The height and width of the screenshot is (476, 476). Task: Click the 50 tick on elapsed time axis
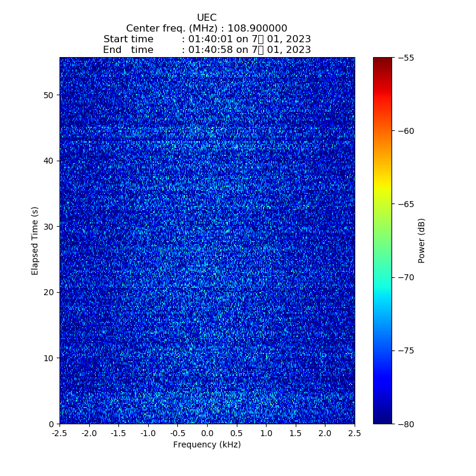point(48,95)
